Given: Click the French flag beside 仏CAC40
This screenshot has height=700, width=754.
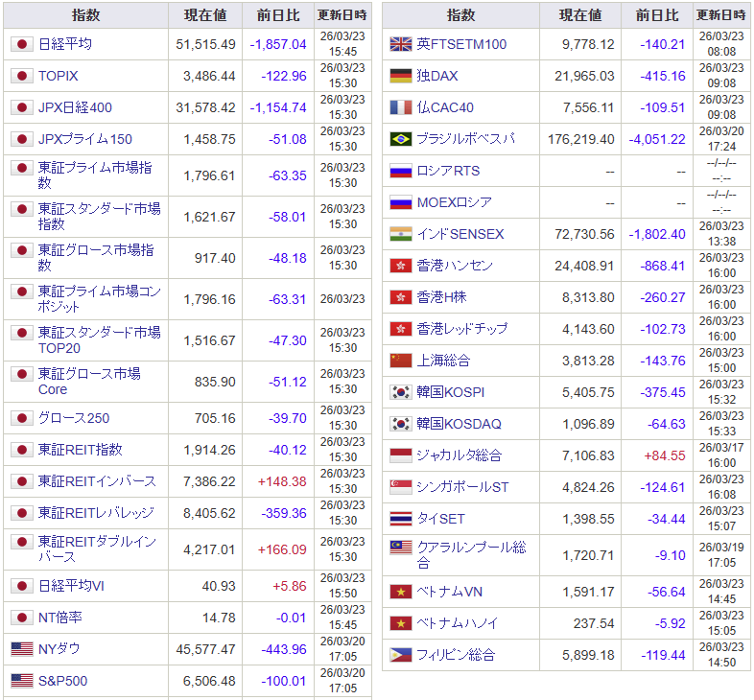Looking at the screenshot, I should point(400,107).
